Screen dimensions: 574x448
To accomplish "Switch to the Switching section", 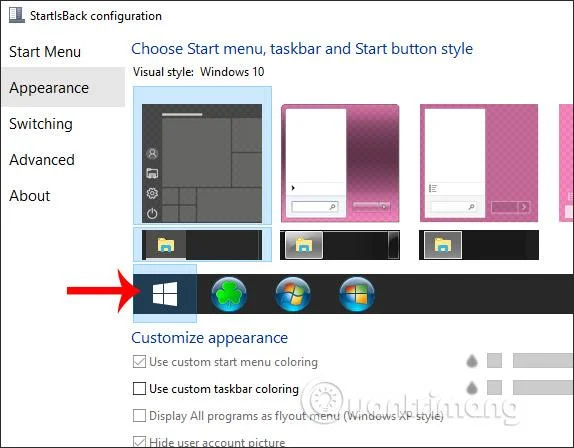I will 41,124.
